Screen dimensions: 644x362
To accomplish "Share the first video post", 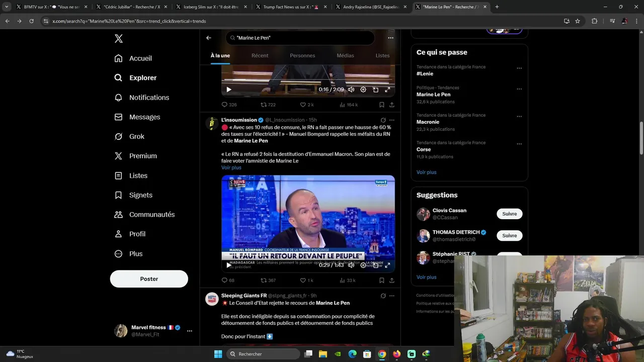I will [392, 105].
